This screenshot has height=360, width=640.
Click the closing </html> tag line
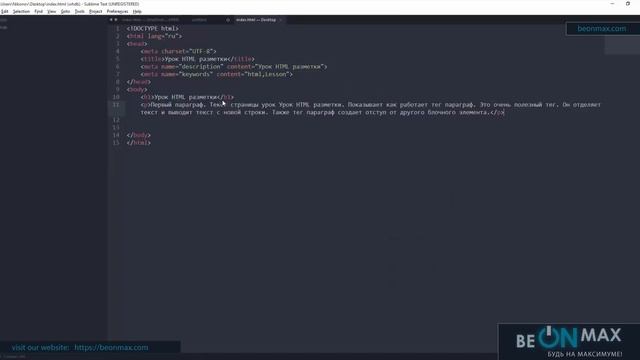click(139, 143)
